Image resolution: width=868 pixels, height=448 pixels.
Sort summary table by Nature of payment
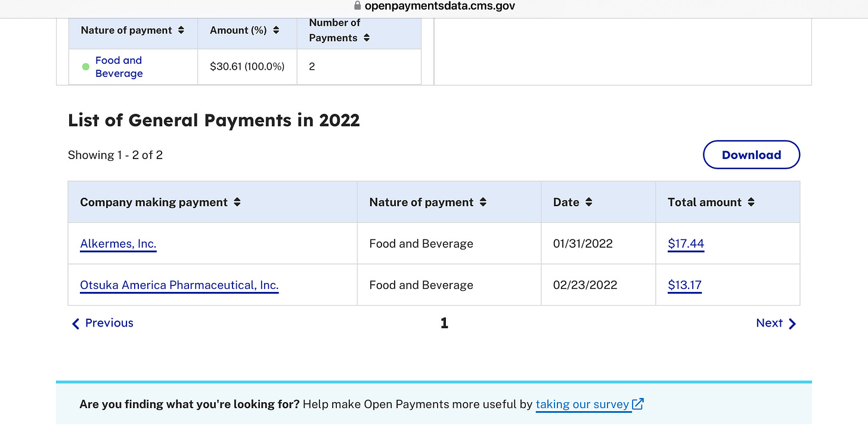181,30
